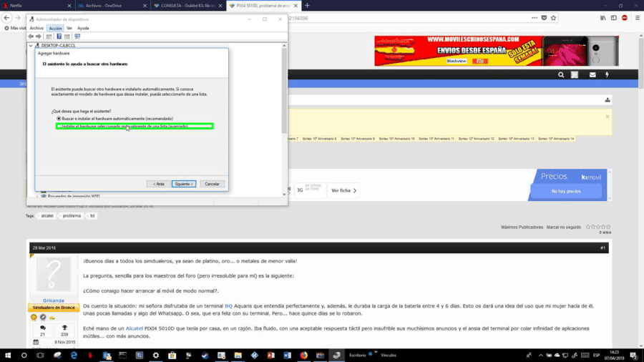Open the Ayuda menu in Device Manager
Screen dimensions: 644x362
[83, 28]
